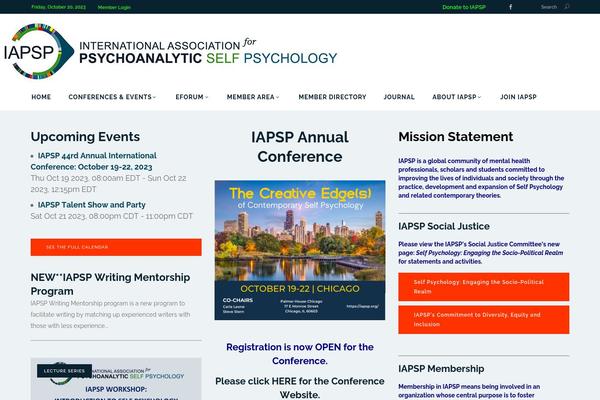600x400 pixels.
Task: Open the IAPSP Facebook page icon
Action: click(510, 7)
